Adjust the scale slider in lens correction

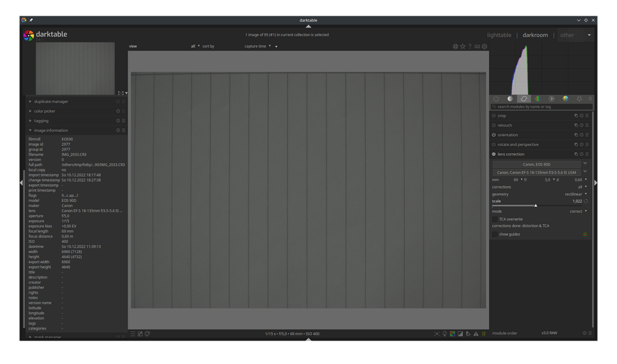pyautogui.click(x=536, y=205)
